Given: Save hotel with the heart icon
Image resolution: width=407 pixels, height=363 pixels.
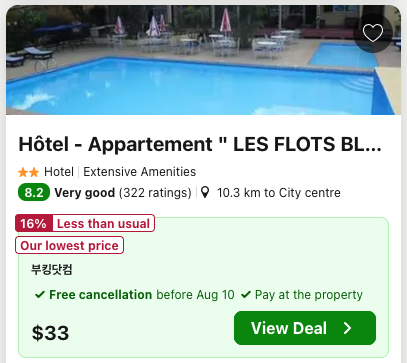Looking at the screenshot, I should click(x=373, y=33).
